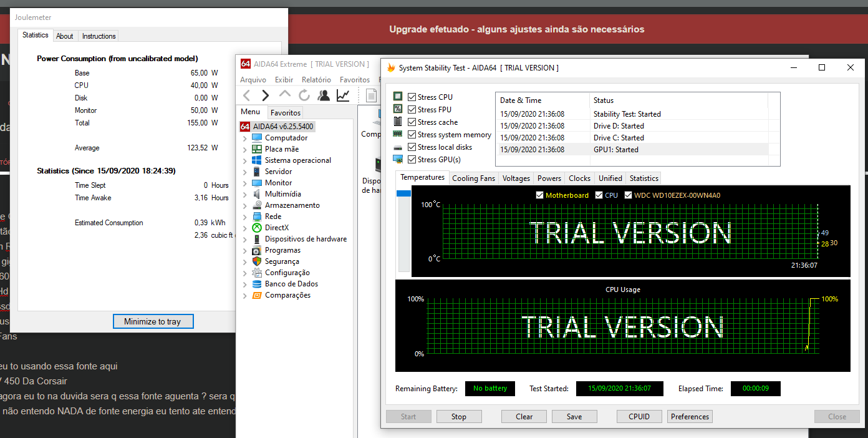Go forward in AIDA64 Extreme toolbar
This screenshot has height=438, width=868.
(266, 95)
